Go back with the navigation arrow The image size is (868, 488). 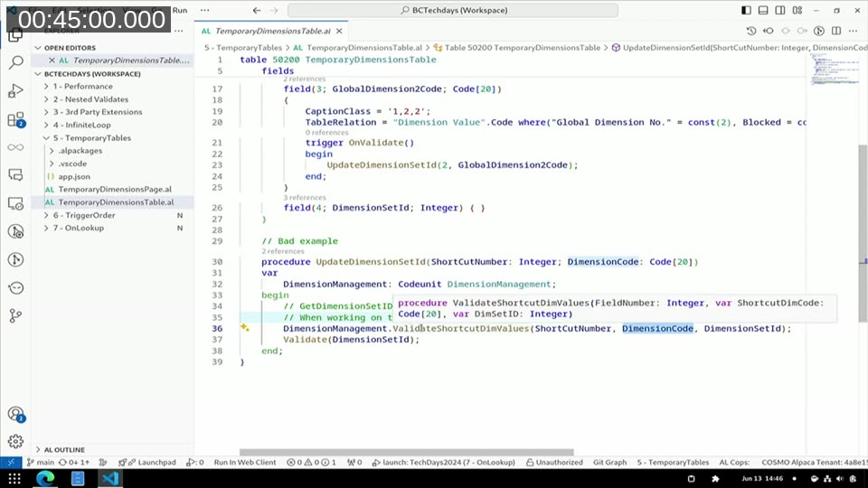click(x=256, y=10)
